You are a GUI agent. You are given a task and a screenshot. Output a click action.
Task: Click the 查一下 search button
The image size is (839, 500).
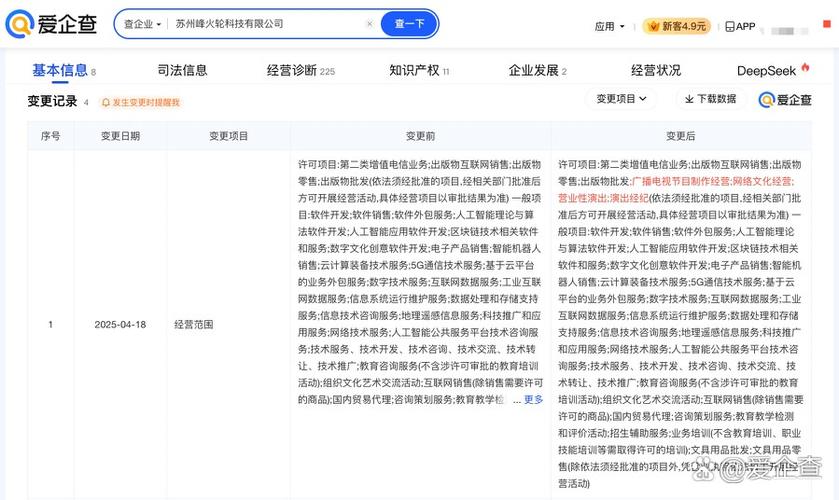[x=409, y=24]
